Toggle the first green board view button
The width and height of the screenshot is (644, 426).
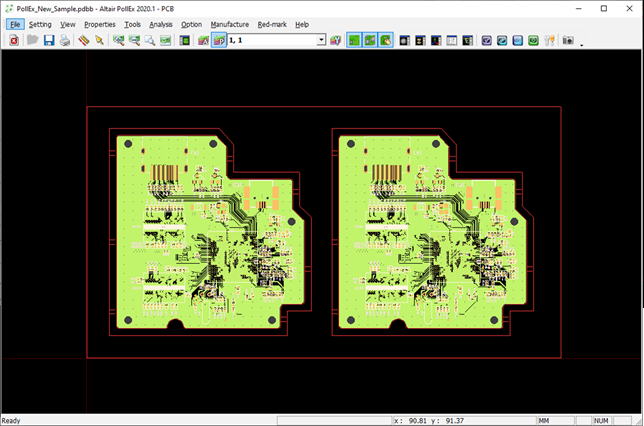[x=354, y=40]
